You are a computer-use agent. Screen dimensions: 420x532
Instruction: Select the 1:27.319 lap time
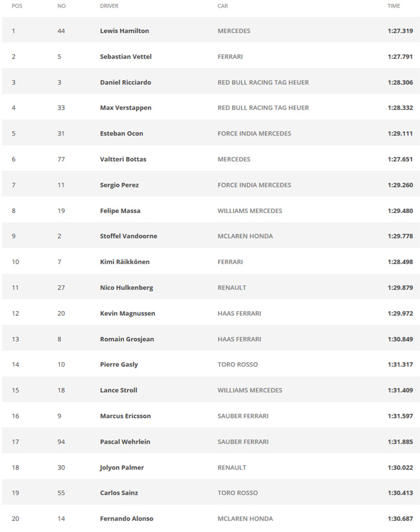[x=401, y=31]
